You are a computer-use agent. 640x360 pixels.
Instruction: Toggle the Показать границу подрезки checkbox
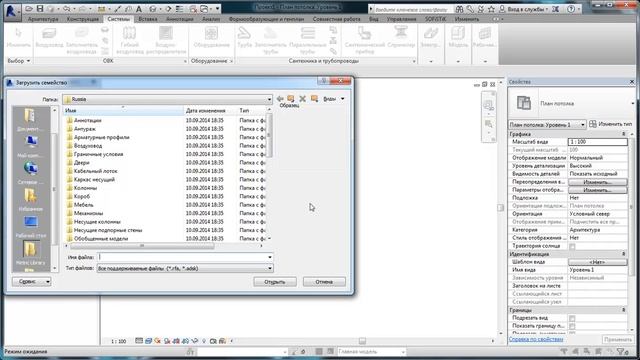pos(572,326)
